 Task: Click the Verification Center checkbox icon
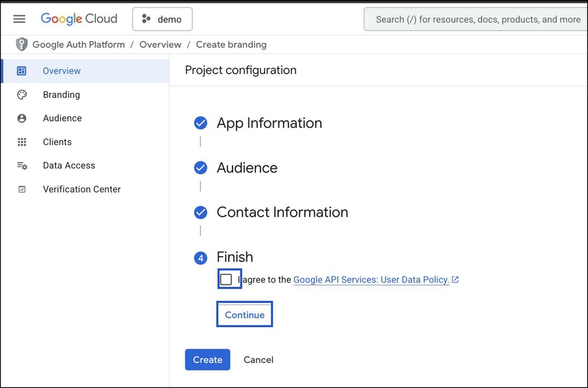pos(22,189)
